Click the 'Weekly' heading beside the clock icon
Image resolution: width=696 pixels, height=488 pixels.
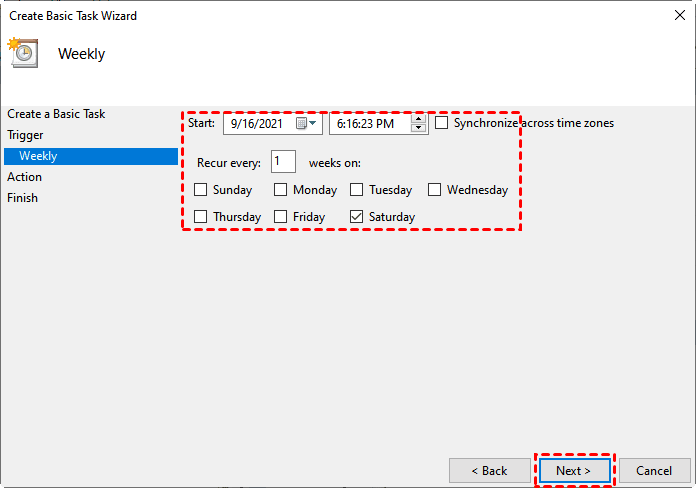click(82, 54)
